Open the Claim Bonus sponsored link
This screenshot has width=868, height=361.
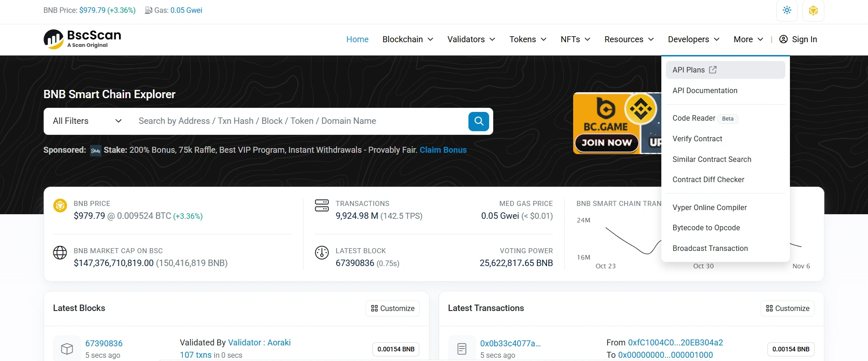pos(443,150)
